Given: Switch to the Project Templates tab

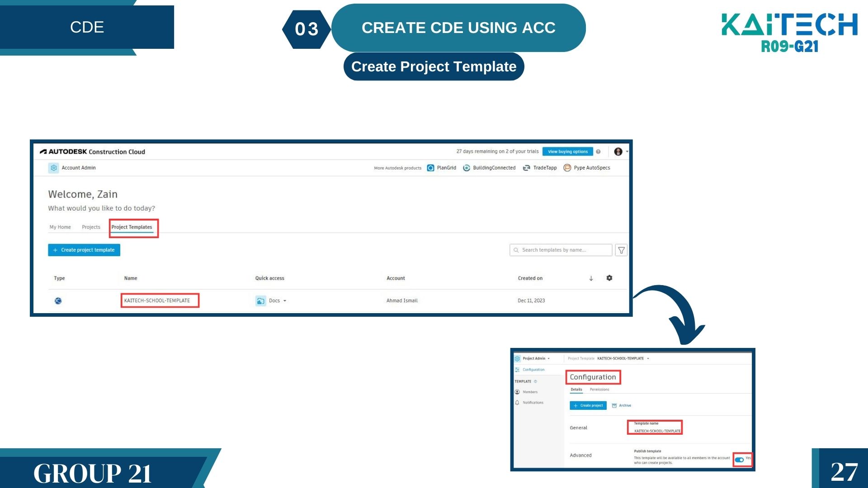Looking at the screenshot, I should tap(132, 227).
